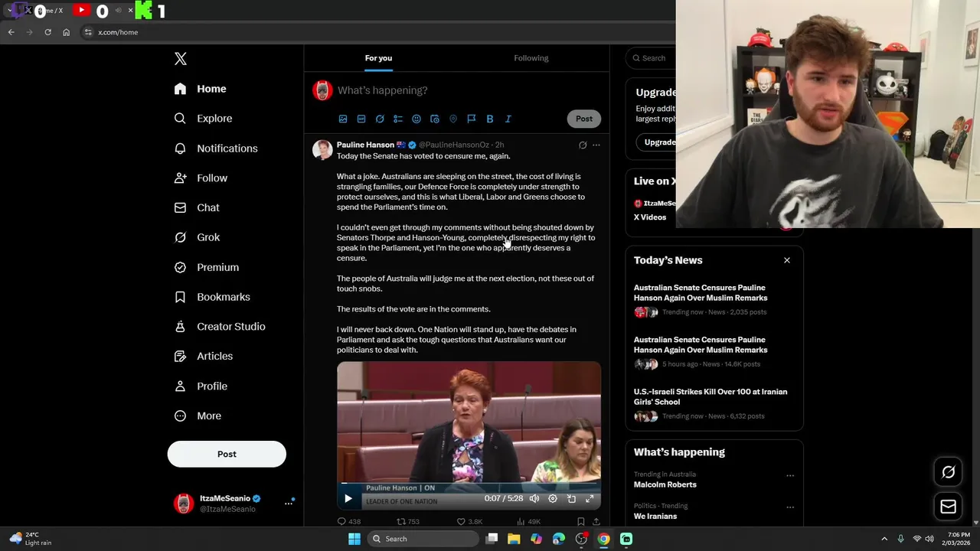Open Pauline Hanson's profile avatar
Viewport: 980px width, 551px height.
322,150
